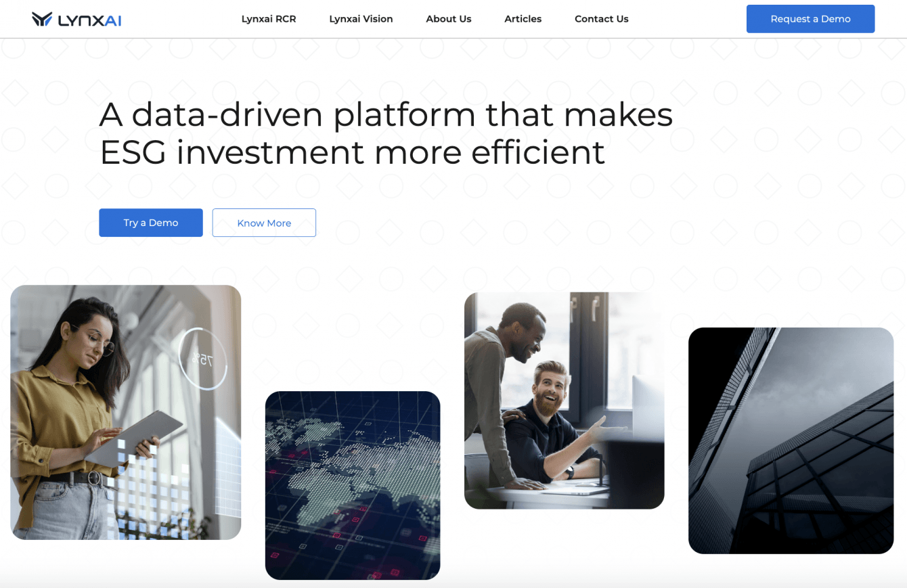Click the blue Try a Demo button
The height and width of the screenshot is (588, 907).
(x=151, y=223)
